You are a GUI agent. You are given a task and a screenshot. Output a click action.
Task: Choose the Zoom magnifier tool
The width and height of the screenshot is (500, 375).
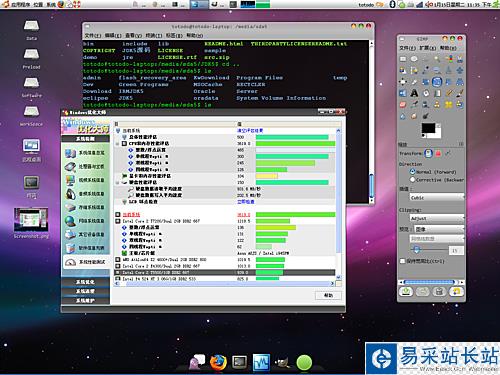(x=437, y=70)
